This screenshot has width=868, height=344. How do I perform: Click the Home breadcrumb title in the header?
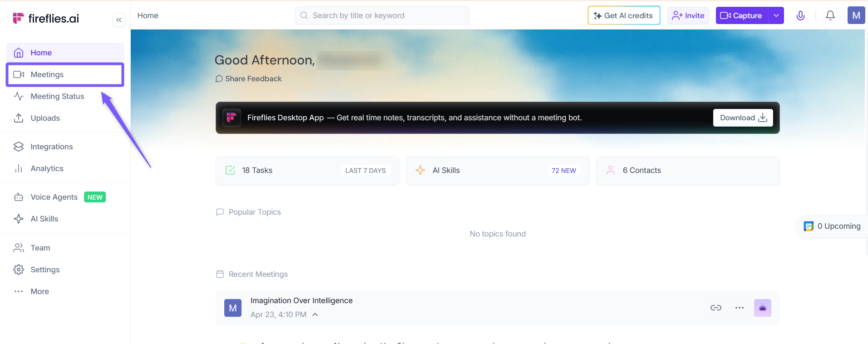(x=148, y=15)
